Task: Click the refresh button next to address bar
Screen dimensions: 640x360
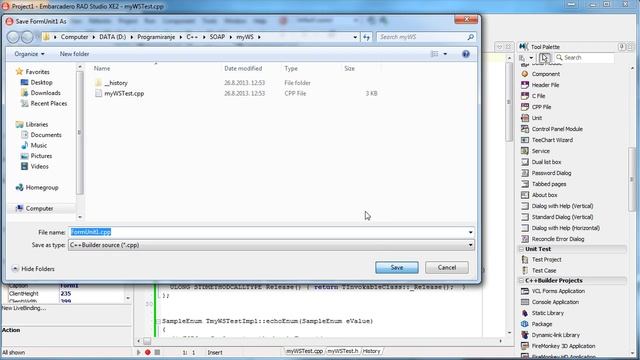Action: [367, 37]
